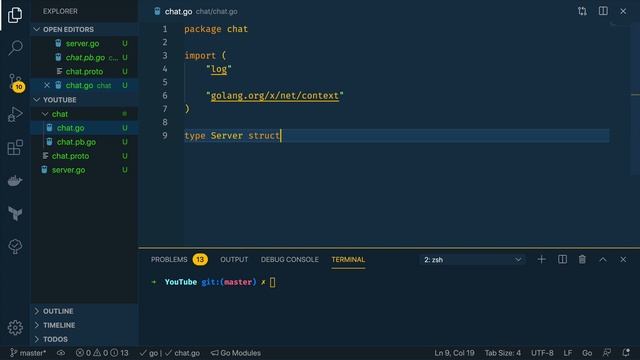
Task: Click the golang.org/x/net/context import link
Action: point(274,96)
